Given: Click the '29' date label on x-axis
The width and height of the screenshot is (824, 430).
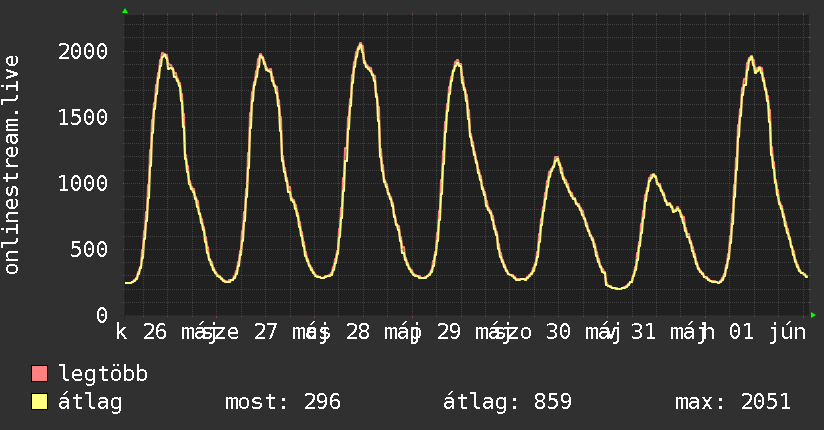Looking at the screenshot, I should (x=449, y=332).
